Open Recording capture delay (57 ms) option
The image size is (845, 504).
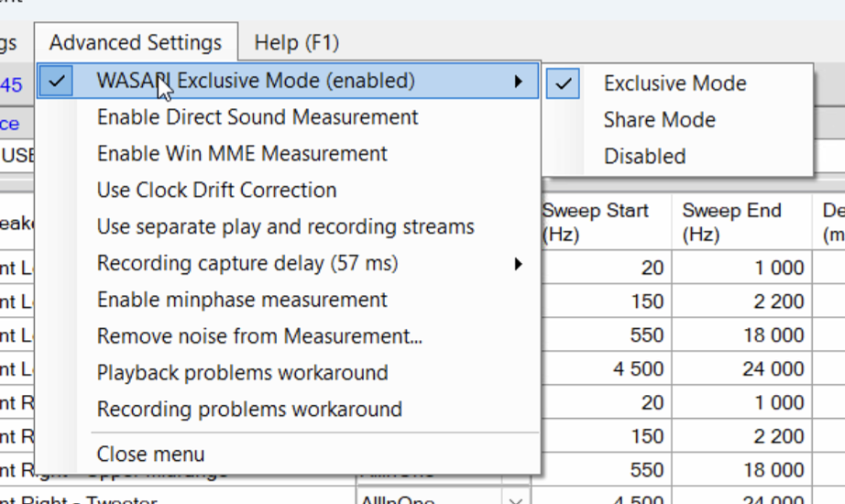[x=247, y=264]
